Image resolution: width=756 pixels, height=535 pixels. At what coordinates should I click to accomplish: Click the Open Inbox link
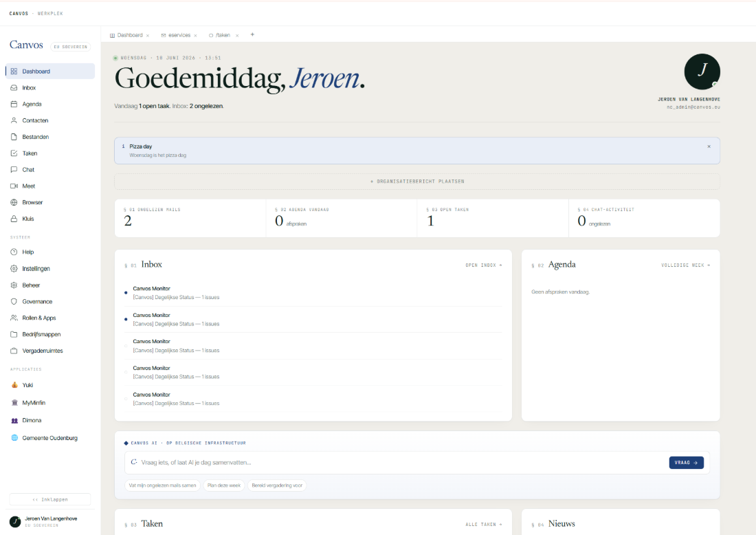click(484, 265)
